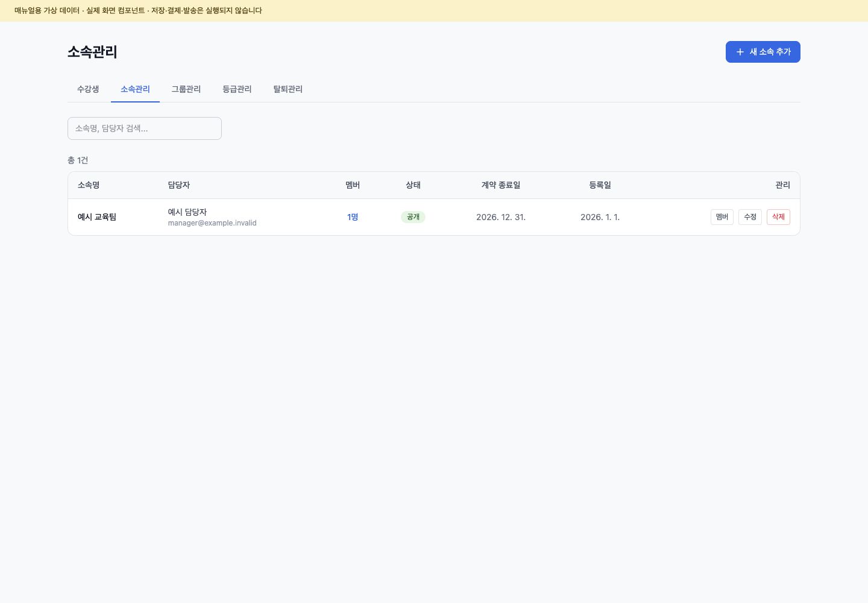Click the 예시 담당자 name
This screenshot has height=603, width=868.
point(187,212)
